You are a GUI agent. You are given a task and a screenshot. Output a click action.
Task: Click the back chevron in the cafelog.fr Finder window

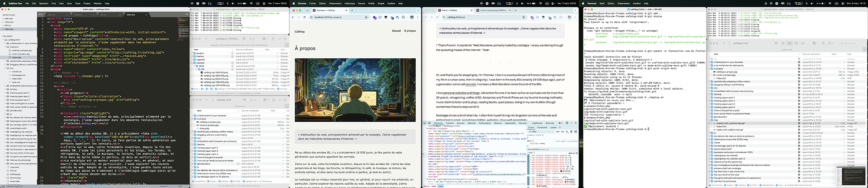pyautogui.click(x=206, y=38)
